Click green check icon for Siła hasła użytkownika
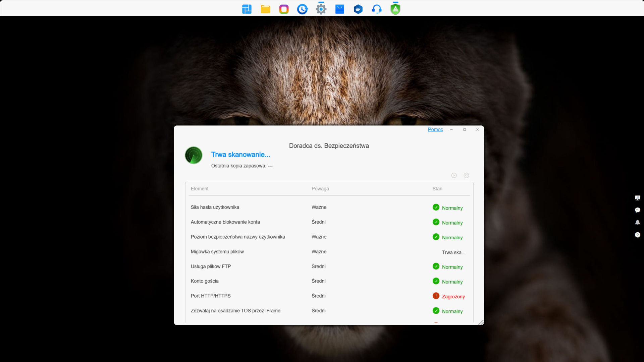This screenshot has width=644, height=362. tap(436, 207)
